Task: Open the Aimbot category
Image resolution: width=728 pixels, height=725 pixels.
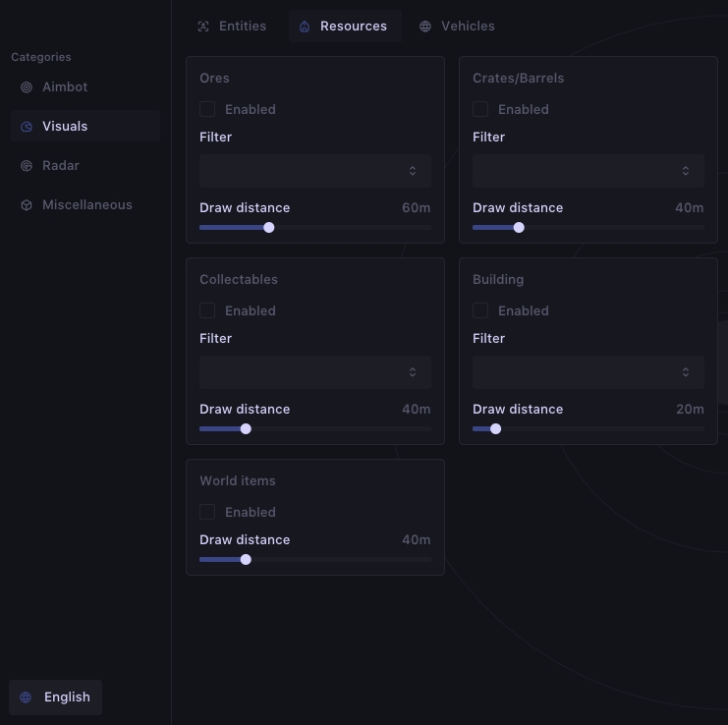Action: [85, 87]
